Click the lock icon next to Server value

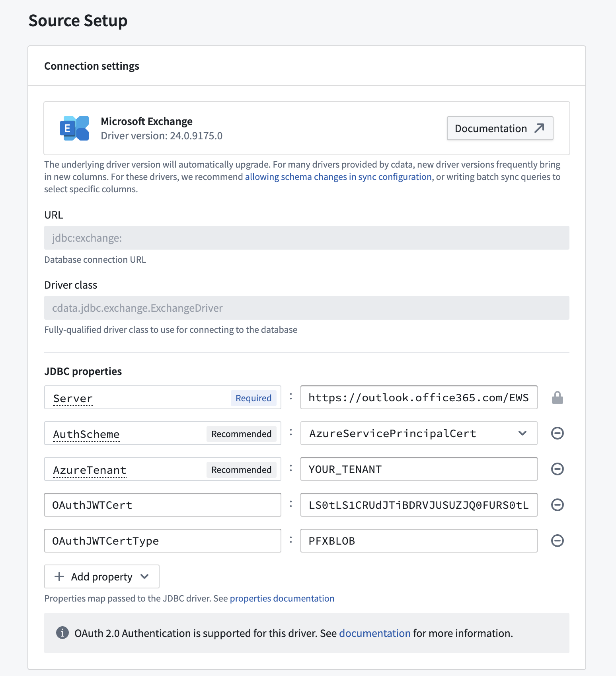tap(557, 397)
